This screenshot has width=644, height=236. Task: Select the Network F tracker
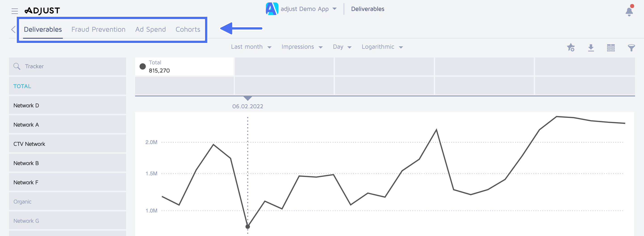click(x=68, y=182)
